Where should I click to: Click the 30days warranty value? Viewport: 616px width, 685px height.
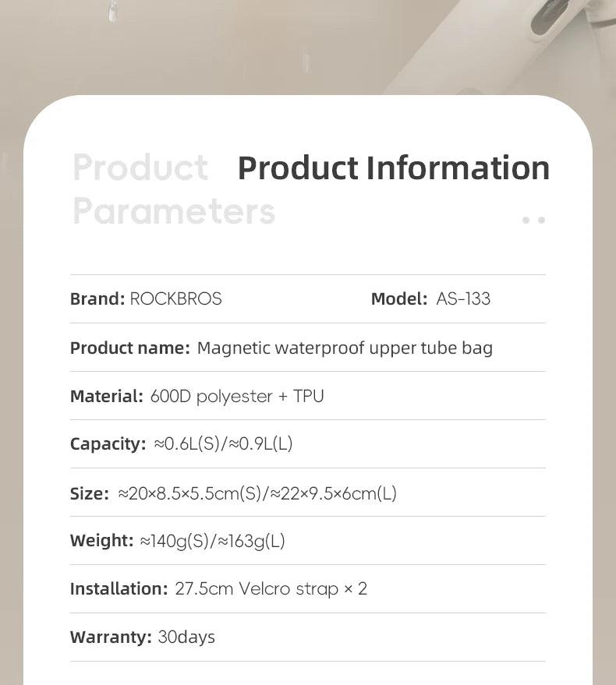coord(186,637)
